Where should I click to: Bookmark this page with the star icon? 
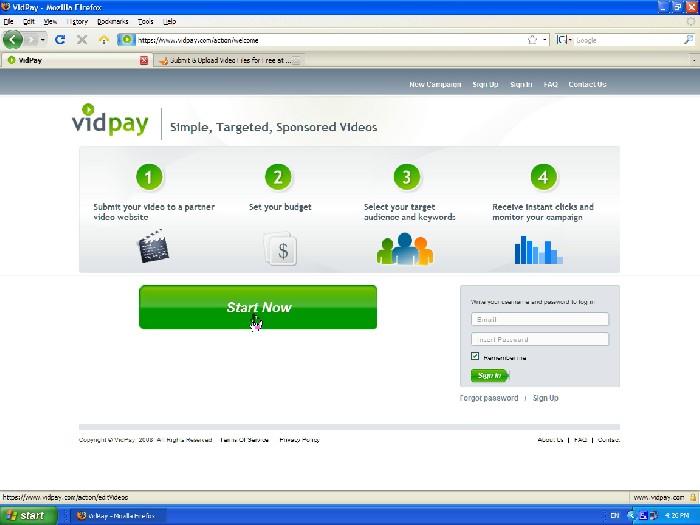pos(532,40)
